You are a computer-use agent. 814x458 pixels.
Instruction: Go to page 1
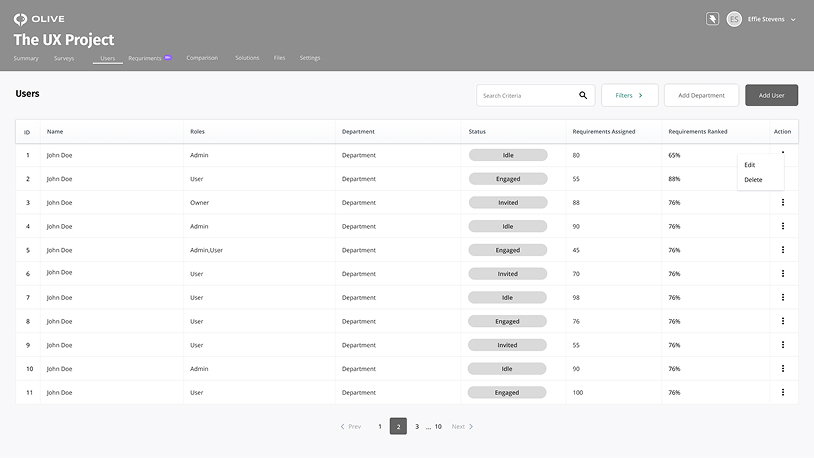tap(379, 426)
